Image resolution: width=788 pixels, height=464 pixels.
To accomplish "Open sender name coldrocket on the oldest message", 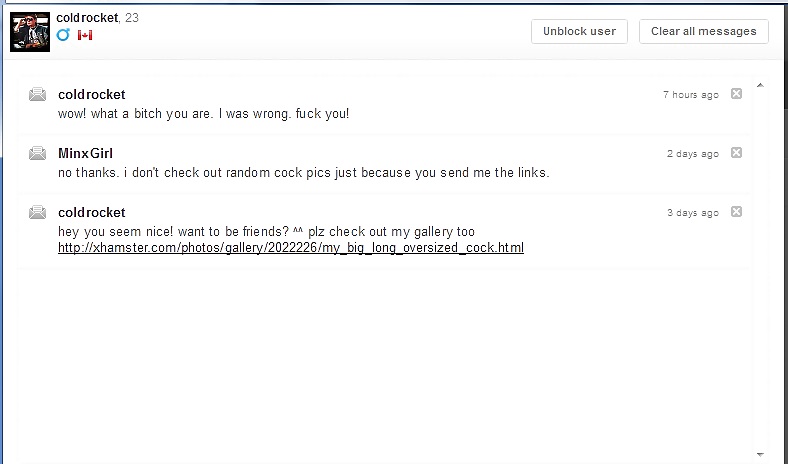I will pos(91,213).
